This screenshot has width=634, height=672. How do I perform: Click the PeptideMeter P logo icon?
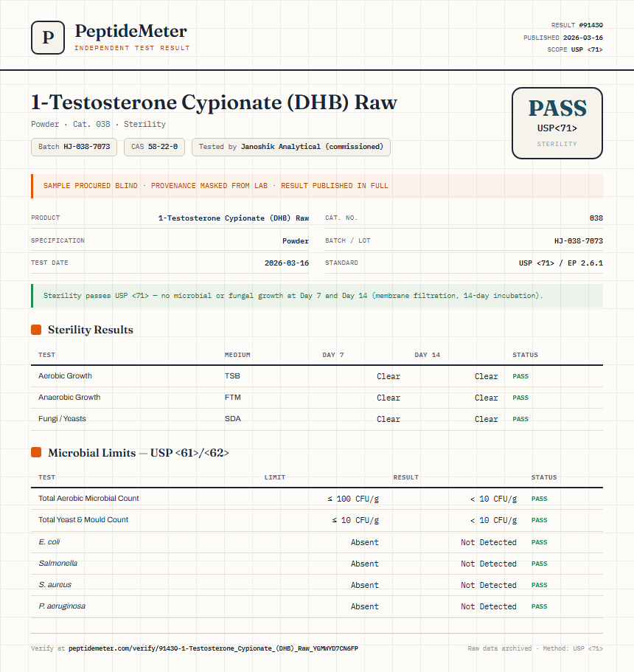point(48,38)
